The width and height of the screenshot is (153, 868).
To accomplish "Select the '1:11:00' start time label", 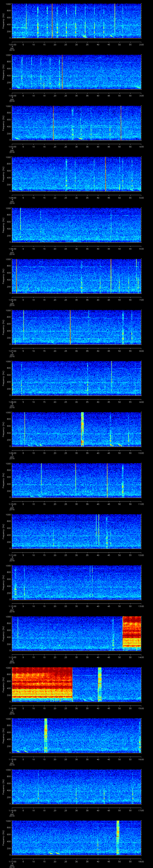I will coord(12,555).
